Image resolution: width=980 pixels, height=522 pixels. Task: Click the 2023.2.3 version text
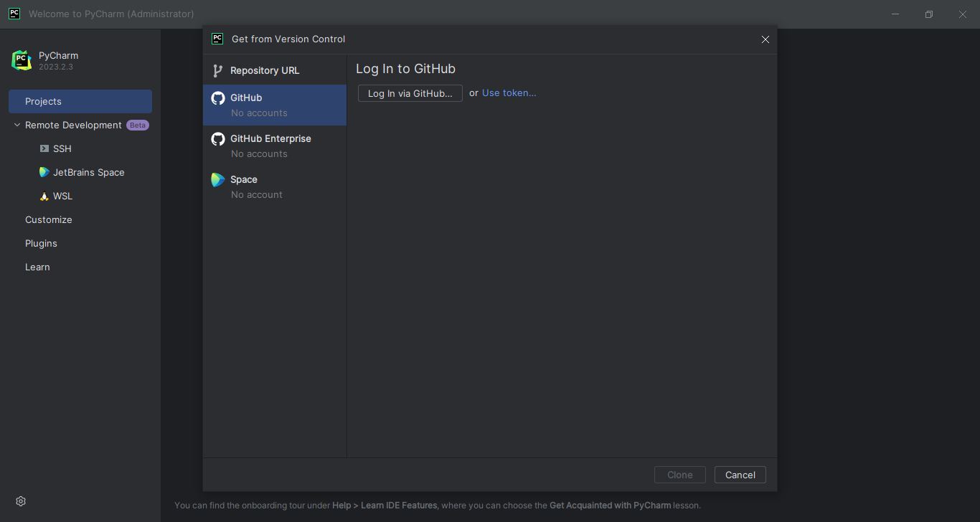coord(56,67)
